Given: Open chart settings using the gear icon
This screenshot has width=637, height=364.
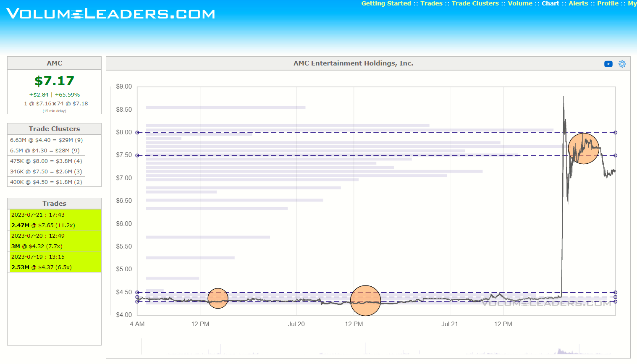Looking at the screenshot, I should coord(622,63).
